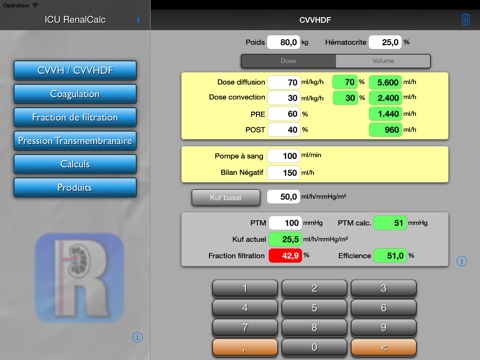Tap the trash icon in CVVHDF header
Screen dimensions: 480x360
pyautogui.click(x=466, y=19)
